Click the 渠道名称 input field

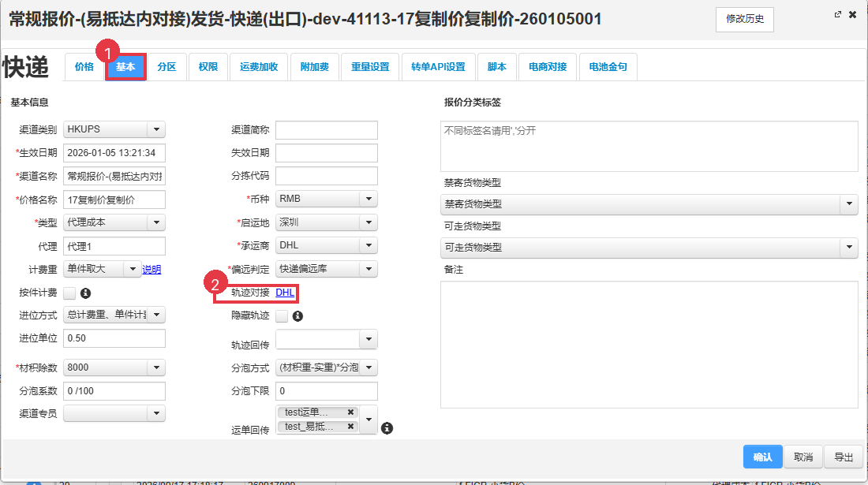click(x=114, y=177)
